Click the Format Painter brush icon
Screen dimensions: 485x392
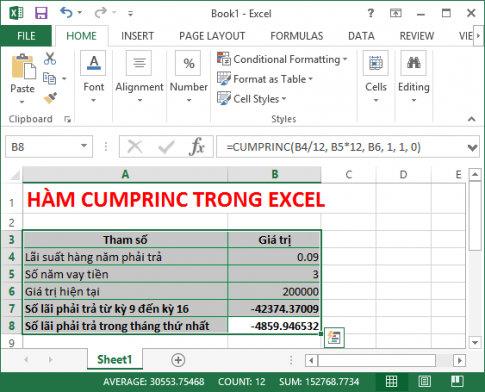50,98
